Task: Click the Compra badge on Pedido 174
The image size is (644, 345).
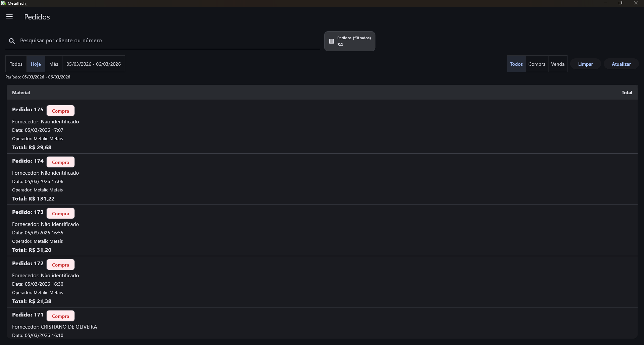Action: click(x=60, y=162)
